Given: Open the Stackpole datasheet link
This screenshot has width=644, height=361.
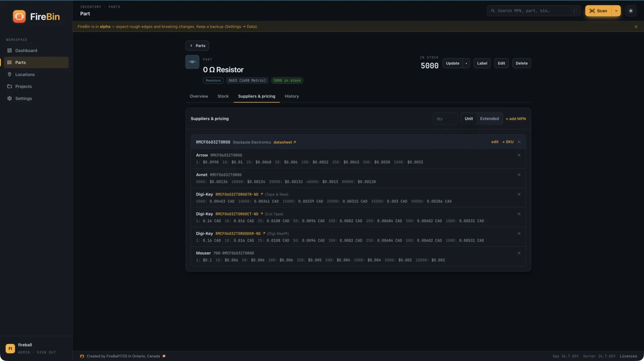Looking at the screenshot, I should click(285, 142).
